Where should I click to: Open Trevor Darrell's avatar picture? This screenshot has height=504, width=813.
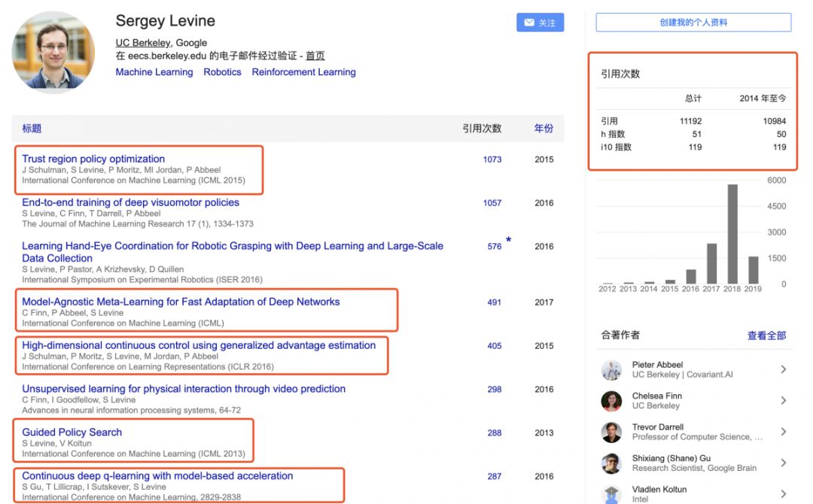(611, 432)
